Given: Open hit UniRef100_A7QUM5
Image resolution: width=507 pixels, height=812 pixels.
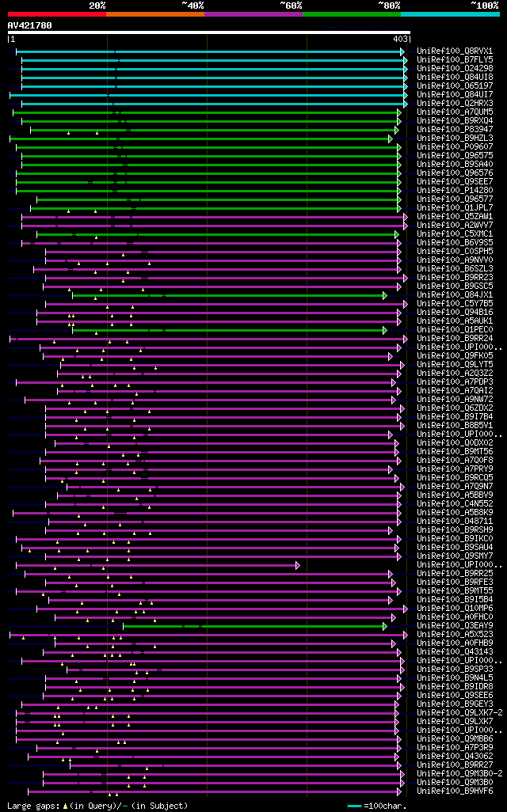Looking at the screenshot, I should pos(455,112).
